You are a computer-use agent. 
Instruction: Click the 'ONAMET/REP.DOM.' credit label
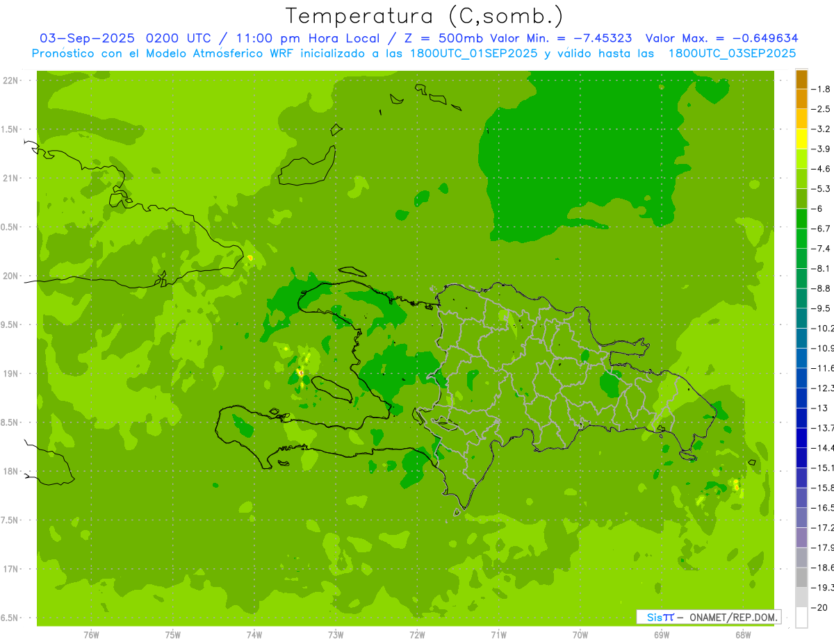point(732,617)
